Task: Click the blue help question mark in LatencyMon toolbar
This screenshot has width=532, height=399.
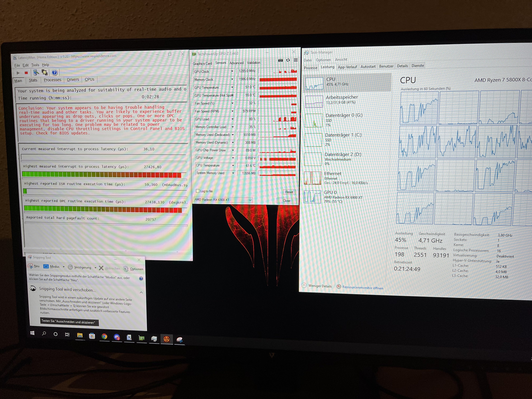Action: [x=55, y=72]
